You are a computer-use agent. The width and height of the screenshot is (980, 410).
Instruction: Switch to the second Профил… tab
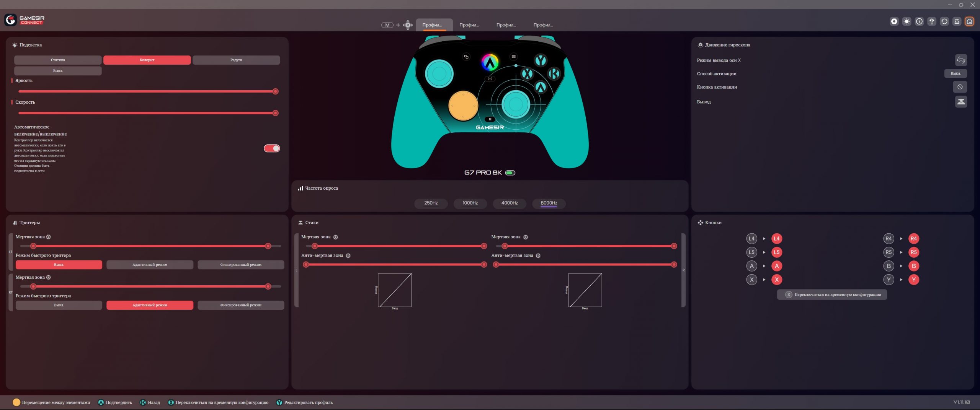469,25
